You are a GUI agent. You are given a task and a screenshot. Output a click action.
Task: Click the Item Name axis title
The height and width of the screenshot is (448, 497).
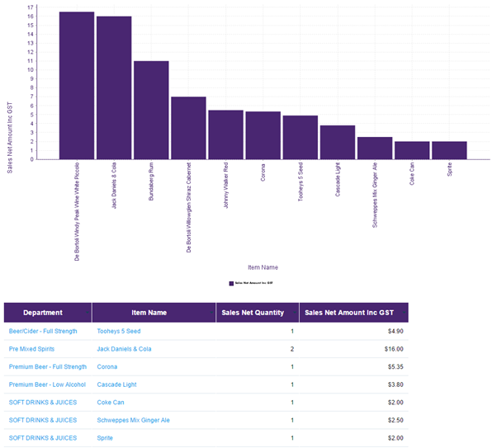point(263,267)
